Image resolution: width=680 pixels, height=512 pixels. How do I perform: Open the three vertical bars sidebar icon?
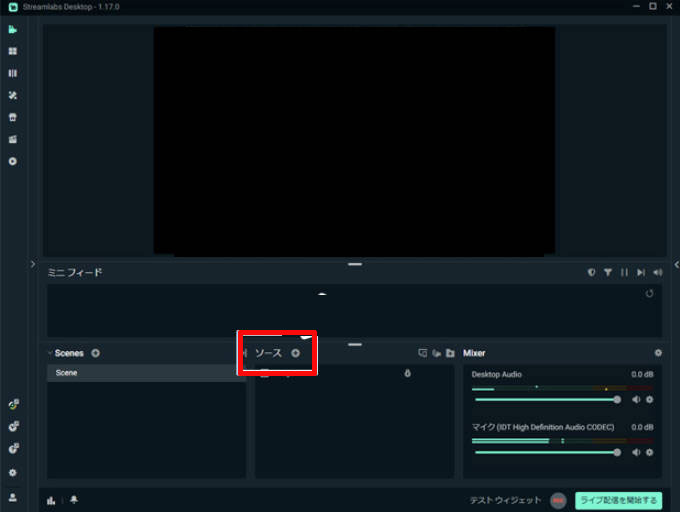point(13,73)
